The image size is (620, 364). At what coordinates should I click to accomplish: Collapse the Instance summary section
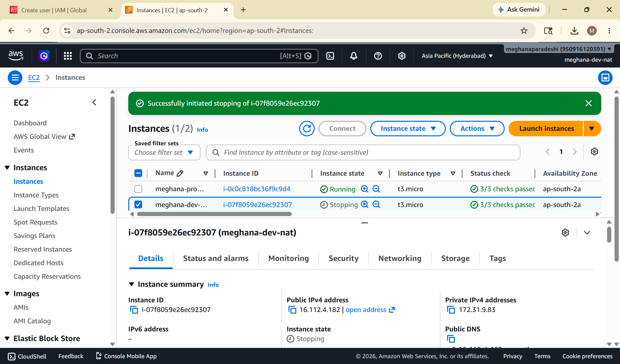[131, 284]
